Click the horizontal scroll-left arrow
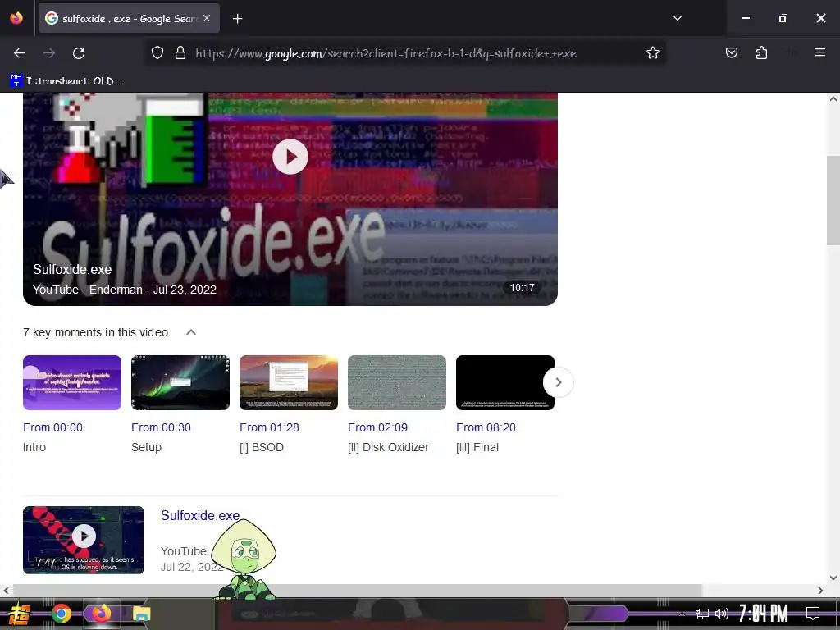This screenshot has width=840, height=630. [x=6, y=591]
